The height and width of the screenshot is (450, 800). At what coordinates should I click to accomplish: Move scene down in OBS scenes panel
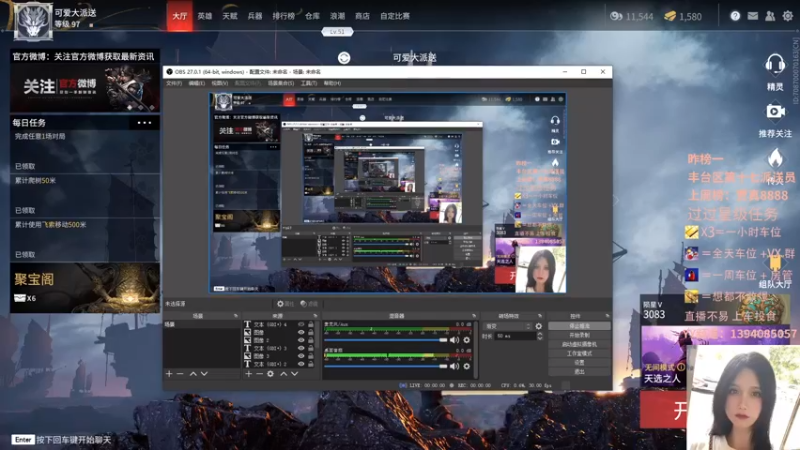[204, 374]
